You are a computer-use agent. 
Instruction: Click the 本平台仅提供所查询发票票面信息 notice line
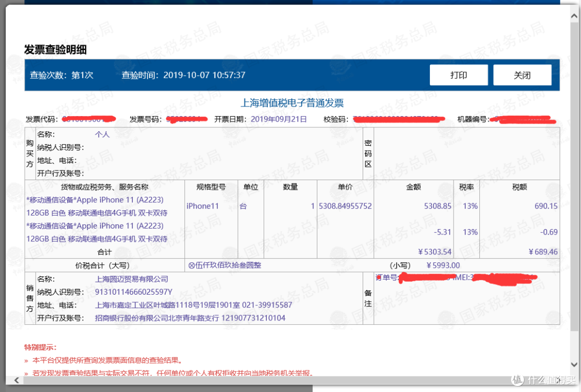[x=107, y=360]
